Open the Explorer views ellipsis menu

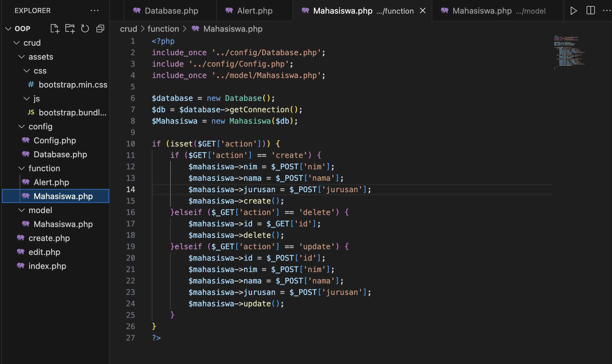pyautogui.click(x=94, y=11)
